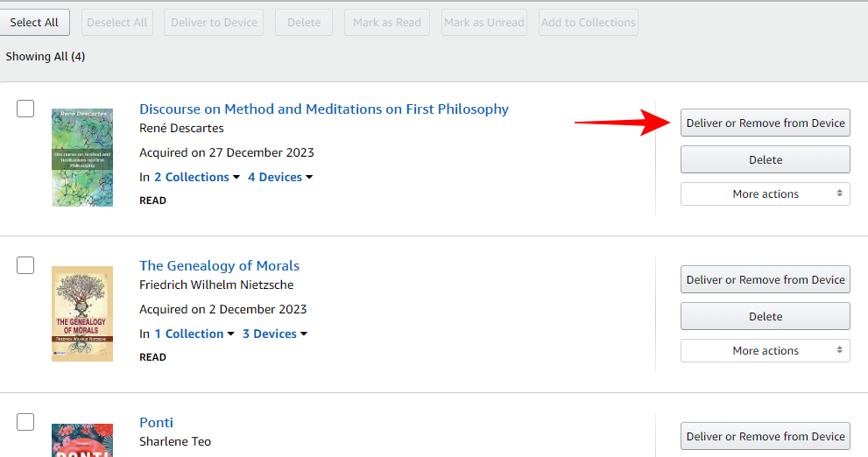
Task: Expand the 2 Collections dropdown
Action: click(x=197, y=177)
